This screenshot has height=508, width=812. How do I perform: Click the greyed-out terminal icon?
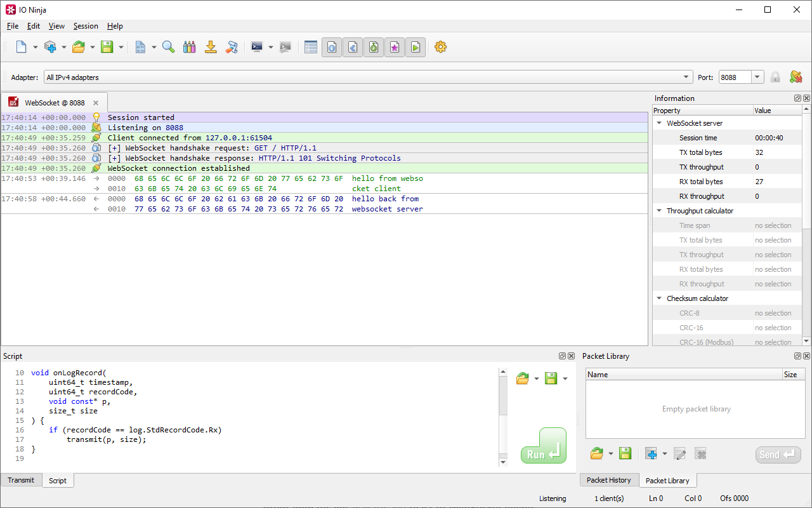point(285,47)
